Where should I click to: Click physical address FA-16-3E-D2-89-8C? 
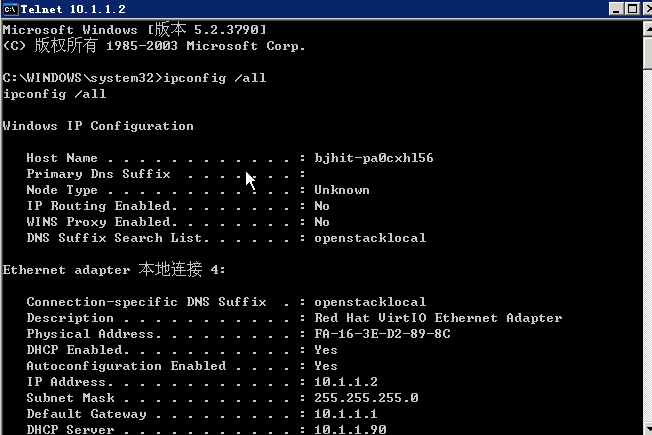(381, 334)
